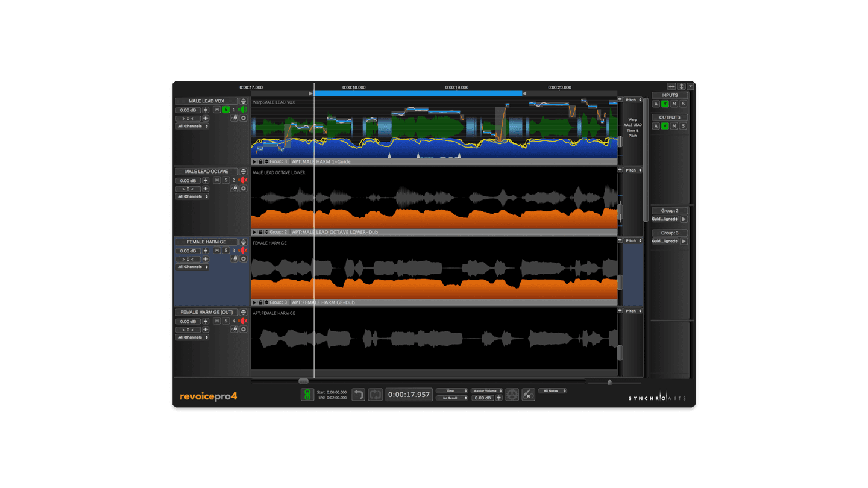Mute the FEMALE HARM GE [OUT] track
Screen dimensions: 868x488
coord(217,321)
